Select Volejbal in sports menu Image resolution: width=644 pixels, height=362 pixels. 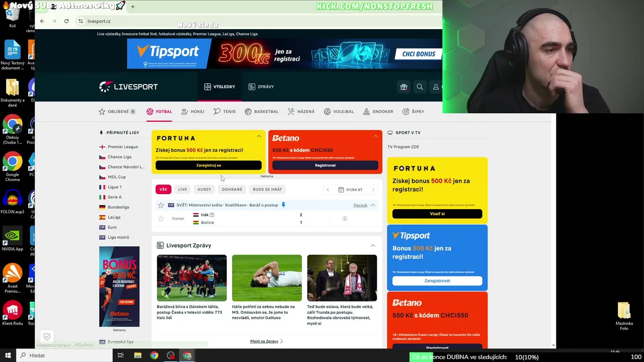click(339, 112)
